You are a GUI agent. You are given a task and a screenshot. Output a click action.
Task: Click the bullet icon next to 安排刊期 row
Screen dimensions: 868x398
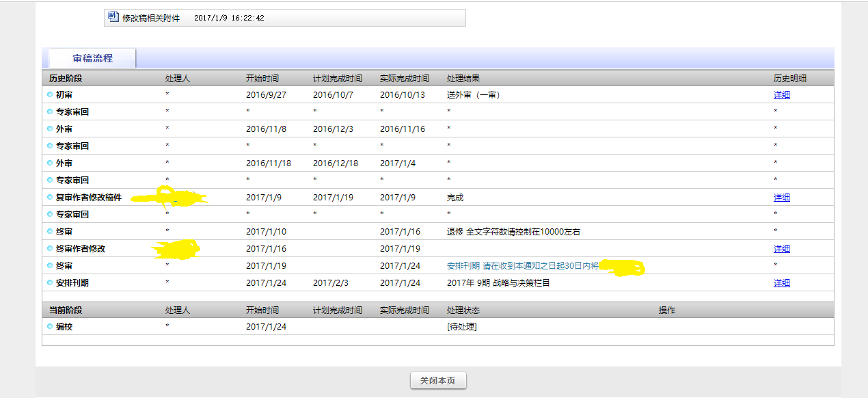tap(50, 283)
